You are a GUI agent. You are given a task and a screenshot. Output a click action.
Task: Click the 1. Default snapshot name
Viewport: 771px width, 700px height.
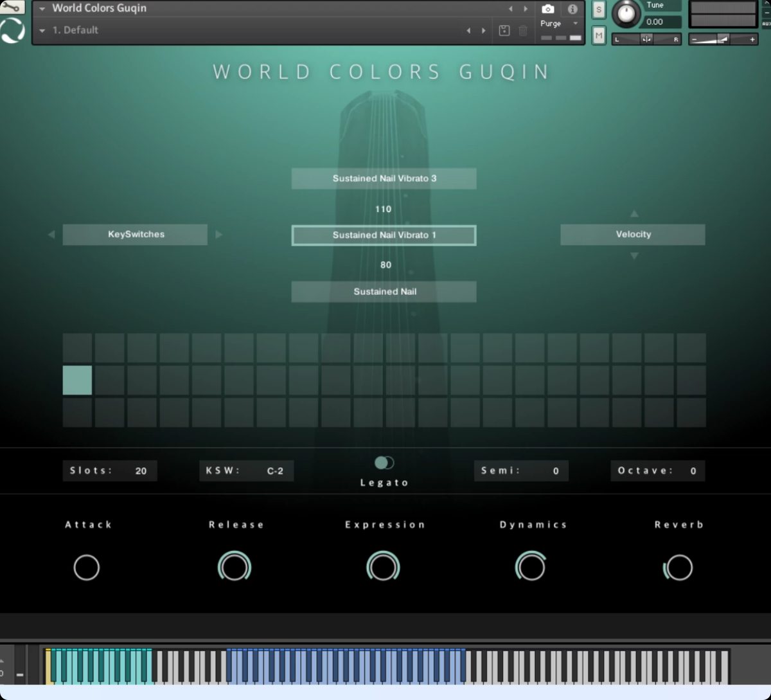click(75, 30)
